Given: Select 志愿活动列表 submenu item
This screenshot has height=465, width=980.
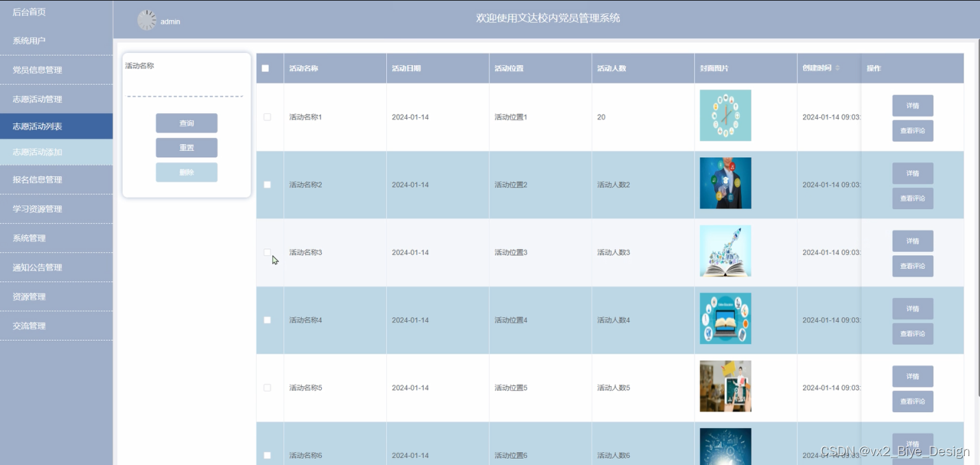Looking at the screenshot, I should [56, 126].
